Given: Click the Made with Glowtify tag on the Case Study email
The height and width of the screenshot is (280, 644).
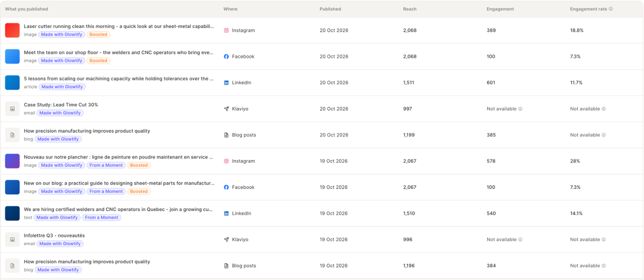Looking at the screenshot, I should pyautogui.click(x=60, y=113).
